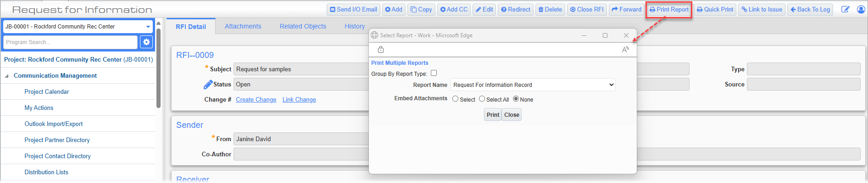868x183 pixels.
Task: Open the user profile icon
Action: click(x=861, y=9)
